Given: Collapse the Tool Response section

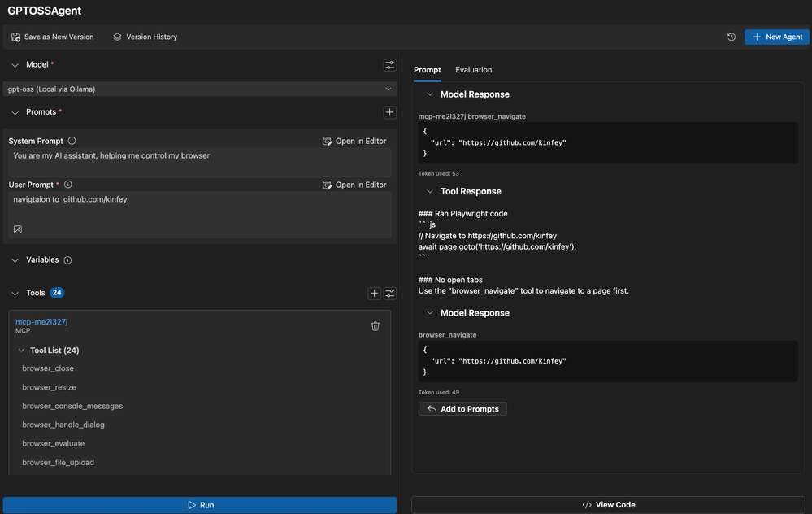Looking at the screenshot, I should point(430,192).
